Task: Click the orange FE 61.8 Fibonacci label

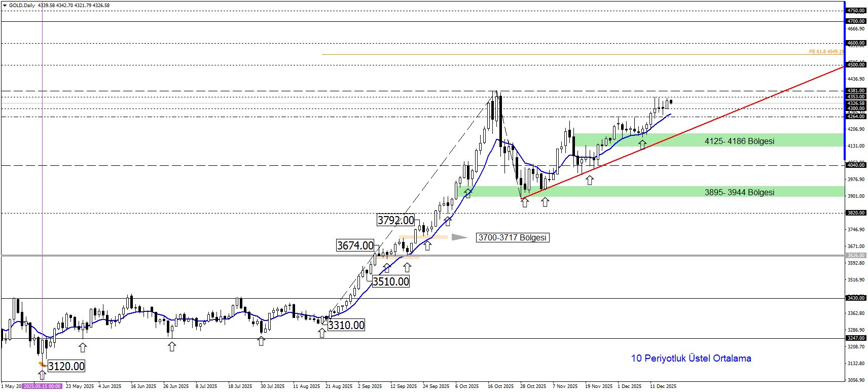Action: click(x=826, y=52)
